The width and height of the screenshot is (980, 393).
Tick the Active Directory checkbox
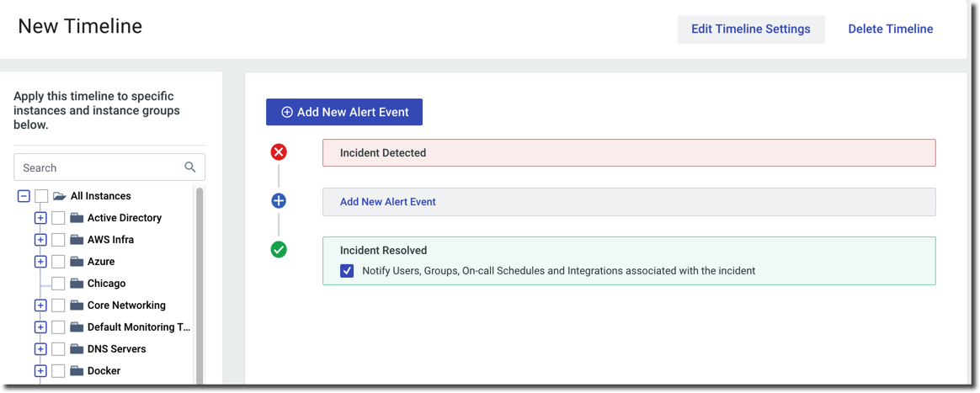click(58, 218)
